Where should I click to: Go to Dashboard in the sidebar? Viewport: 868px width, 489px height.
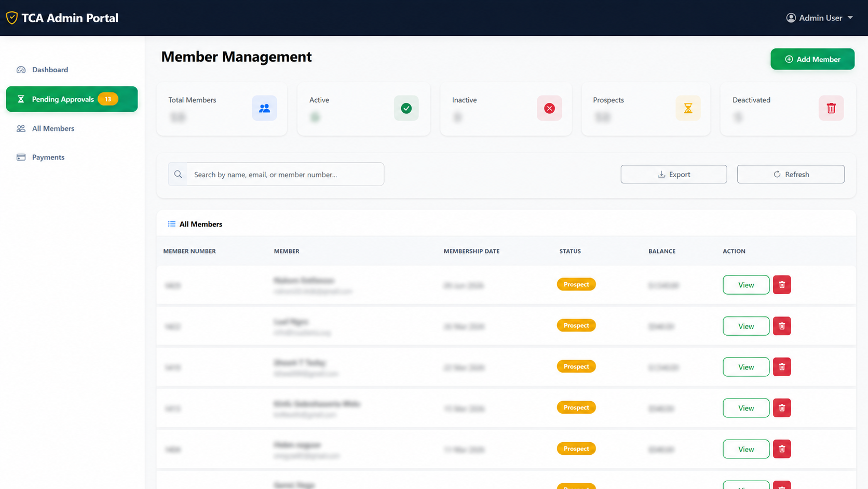[50, 70]
